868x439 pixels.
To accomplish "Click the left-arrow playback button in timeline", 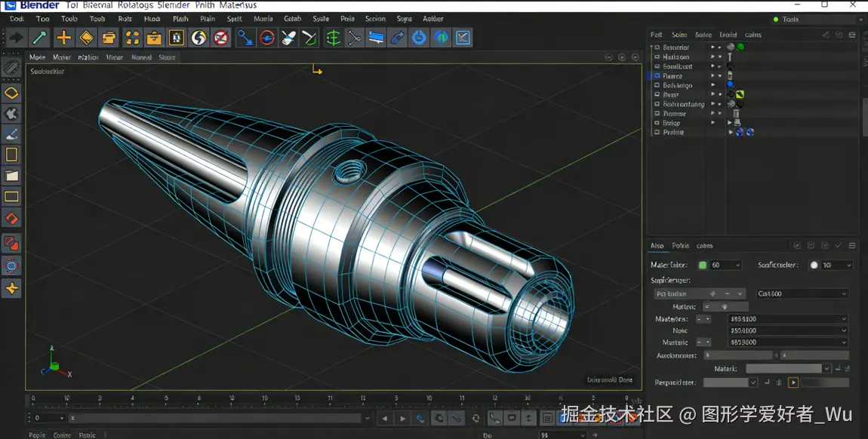I will 385,419.
